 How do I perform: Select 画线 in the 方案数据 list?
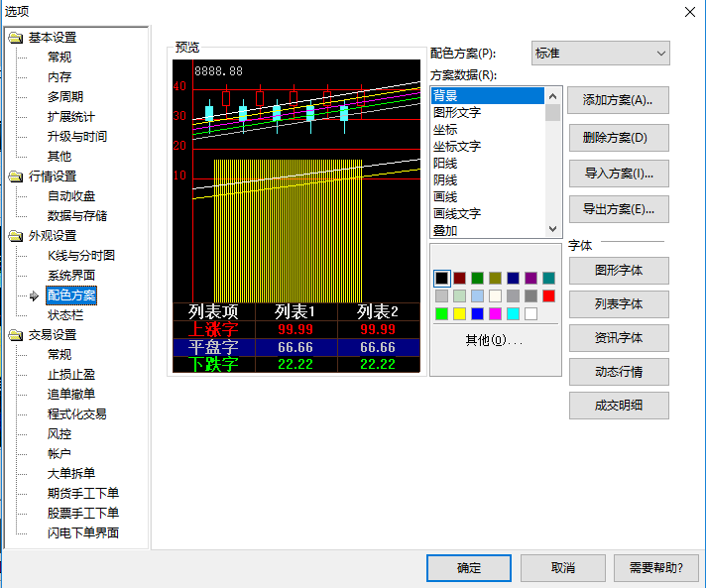point(488,197)
